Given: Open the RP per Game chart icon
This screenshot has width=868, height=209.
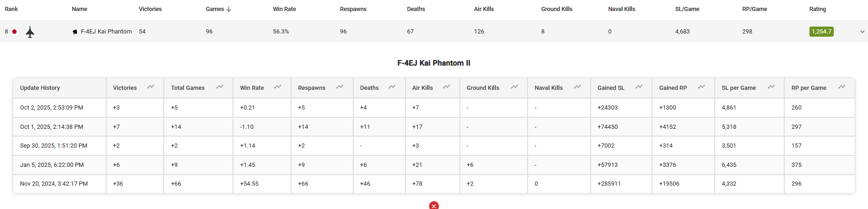Looking at the screenshot, I should 841,87.
